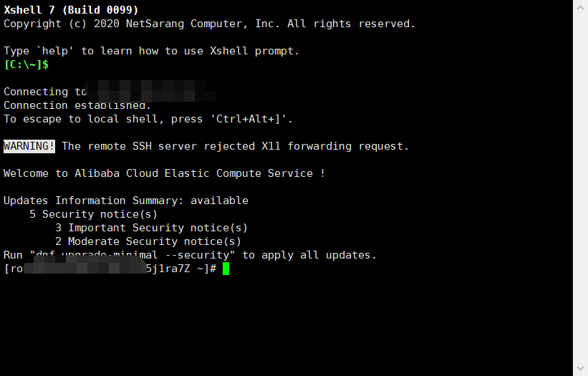Click the root shell prompt ending 5j1ra7Z
The width and height of the screenshot is (588, 376).
pyautogui.click(x=110, y=269)
